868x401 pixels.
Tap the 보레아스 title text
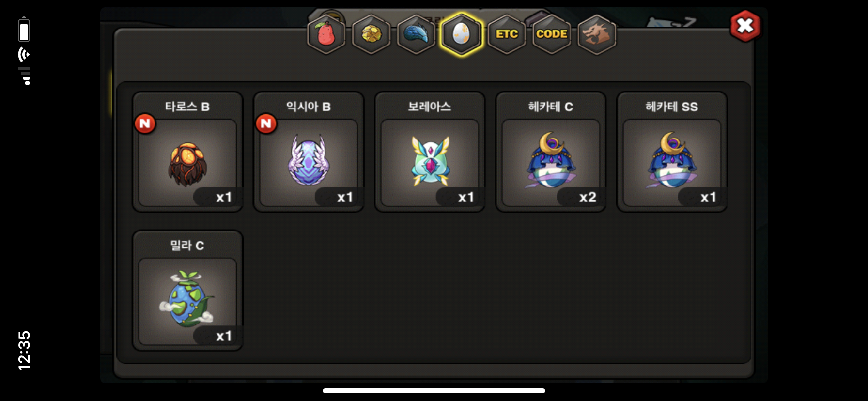pyautogui.click(x=430, y=107)
